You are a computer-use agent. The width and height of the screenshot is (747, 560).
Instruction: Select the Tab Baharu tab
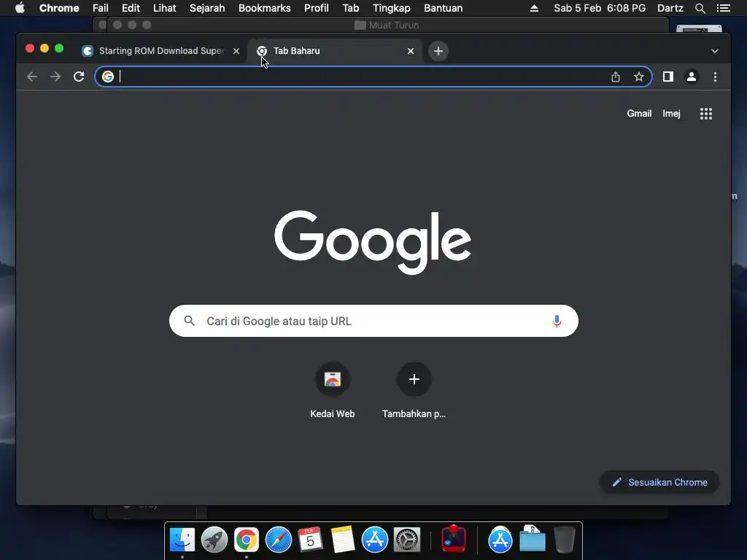pos(334,51)
